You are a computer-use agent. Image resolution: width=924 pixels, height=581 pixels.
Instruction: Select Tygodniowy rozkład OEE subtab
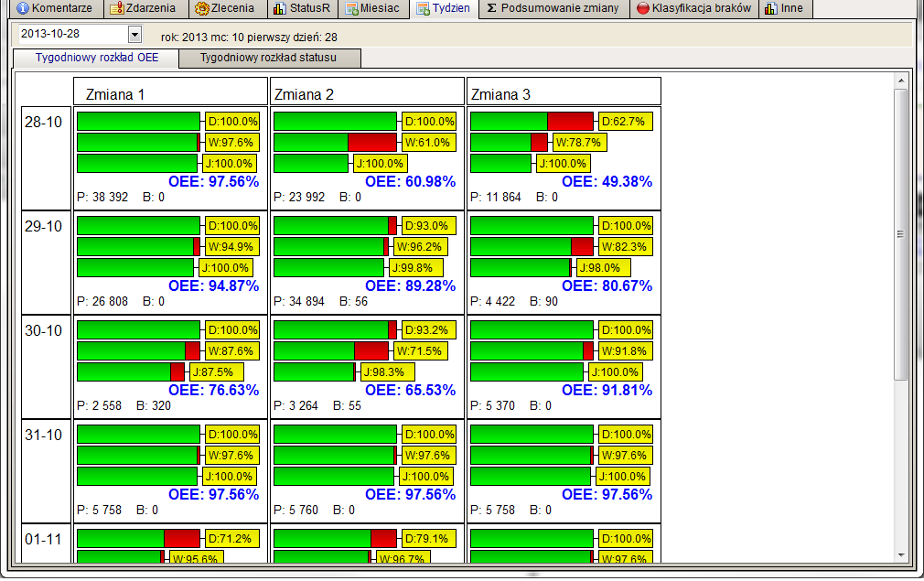[x=97, y=58]
